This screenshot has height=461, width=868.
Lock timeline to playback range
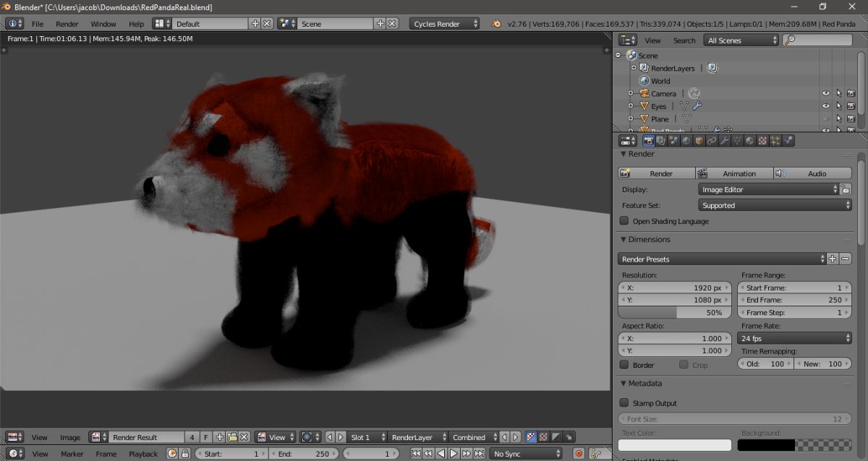(x=184, y=454)
